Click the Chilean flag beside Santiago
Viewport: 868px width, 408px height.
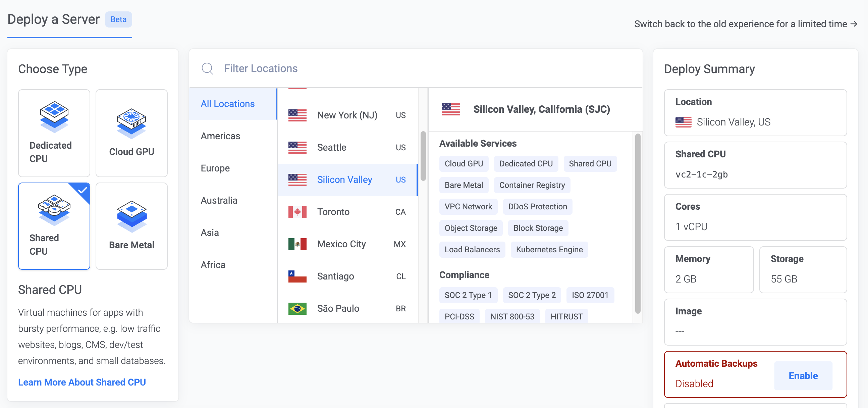(x=297, y=276)
